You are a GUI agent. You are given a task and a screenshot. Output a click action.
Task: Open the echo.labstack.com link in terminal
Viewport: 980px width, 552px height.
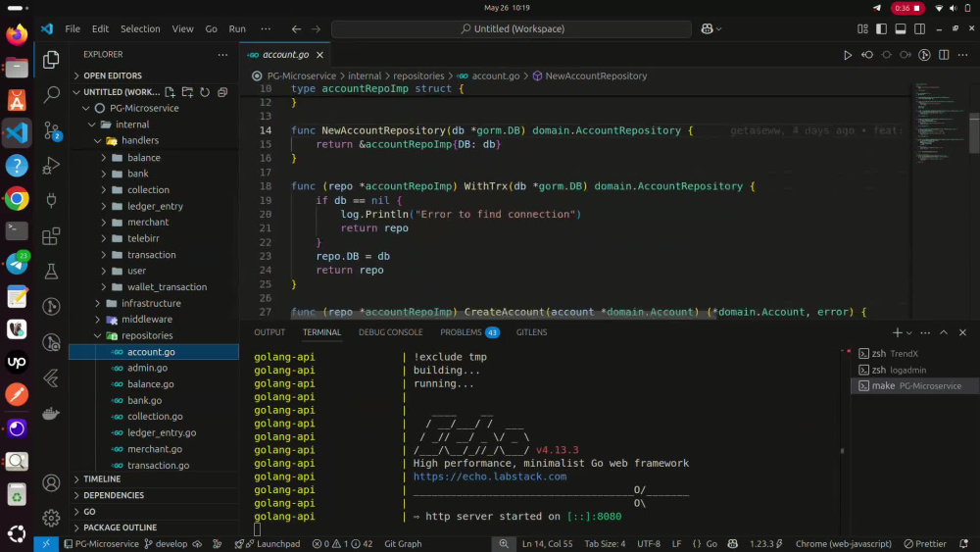pyautogui.click(x=490, y=477)
